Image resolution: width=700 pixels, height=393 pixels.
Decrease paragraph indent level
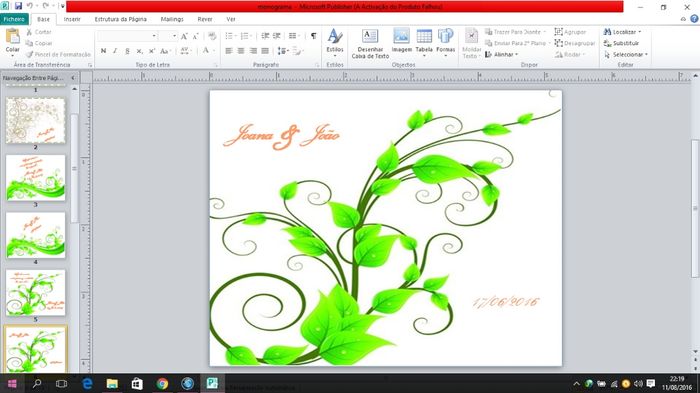click(x=265, y=36)
